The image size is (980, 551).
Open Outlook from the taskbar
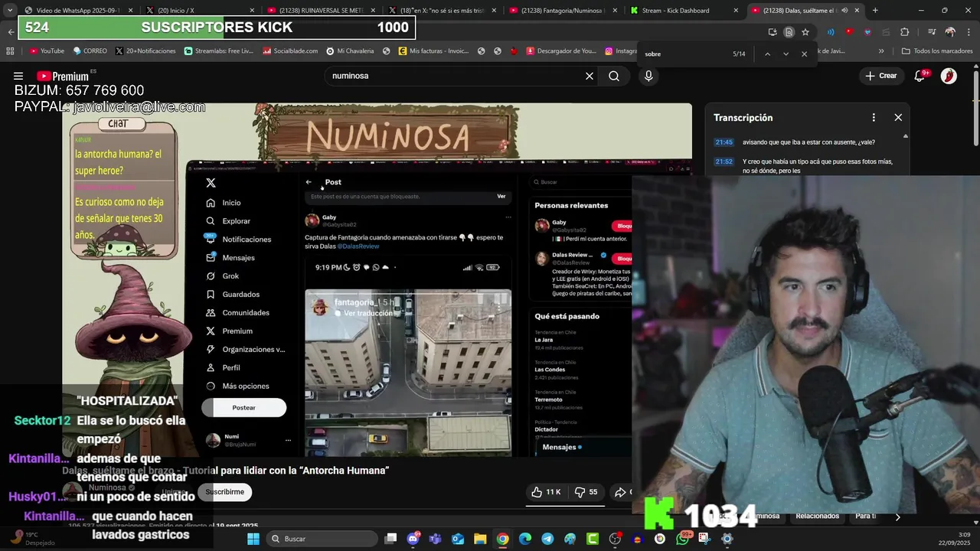[458, 539]
